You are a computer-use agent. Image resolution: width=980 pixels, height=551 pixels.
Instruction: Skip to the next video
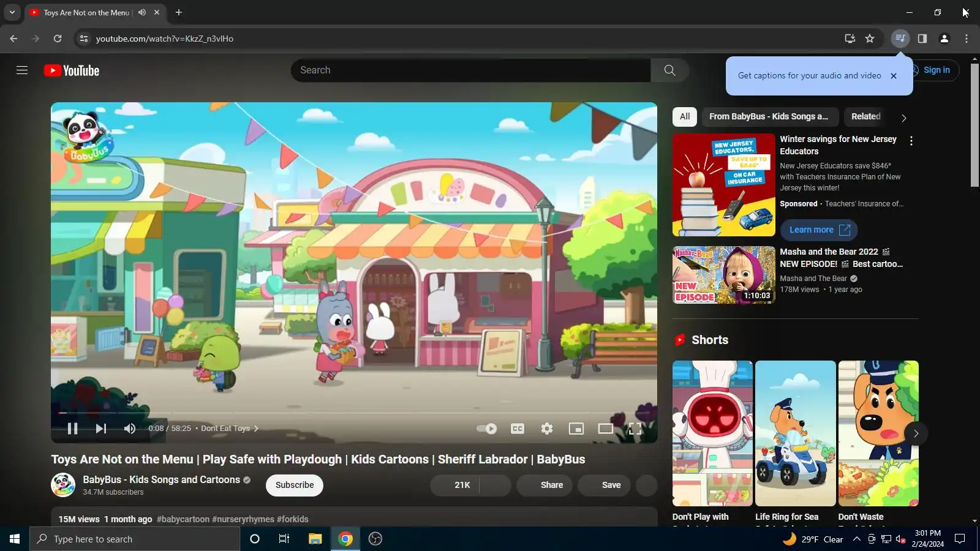tap(101, 429)
